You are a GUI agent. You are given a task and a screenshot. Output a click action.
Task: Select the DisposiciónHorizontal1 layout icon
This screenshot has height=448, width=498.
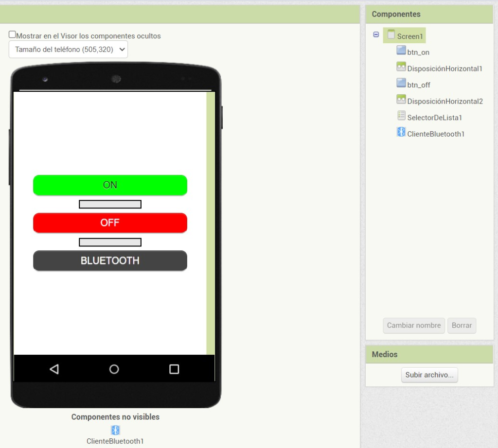[x=401, y=67]
